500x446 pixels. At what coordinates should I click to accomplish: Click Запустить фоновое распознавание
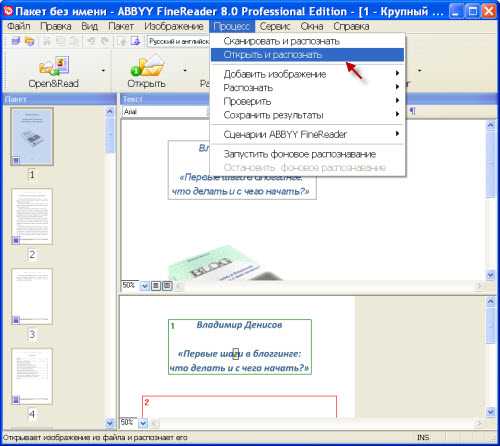(x=307, y=154)
